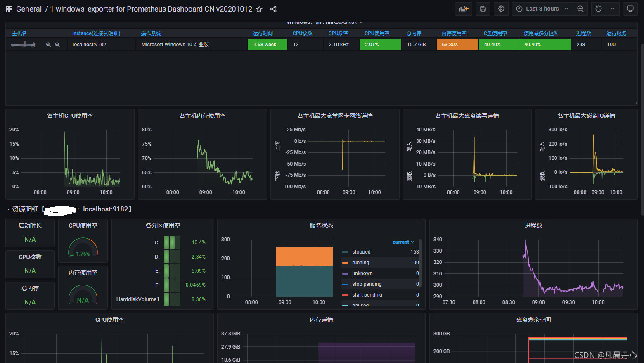Click the CPU使用率 gauge showing 1.76%

tap(83, 248)
